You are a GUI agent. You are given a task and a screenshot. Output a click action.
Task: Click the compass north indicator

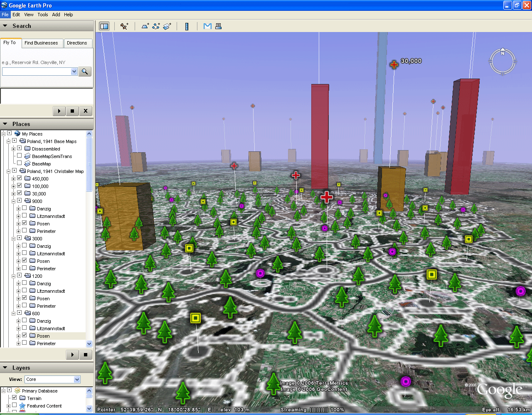coord(502,52)
